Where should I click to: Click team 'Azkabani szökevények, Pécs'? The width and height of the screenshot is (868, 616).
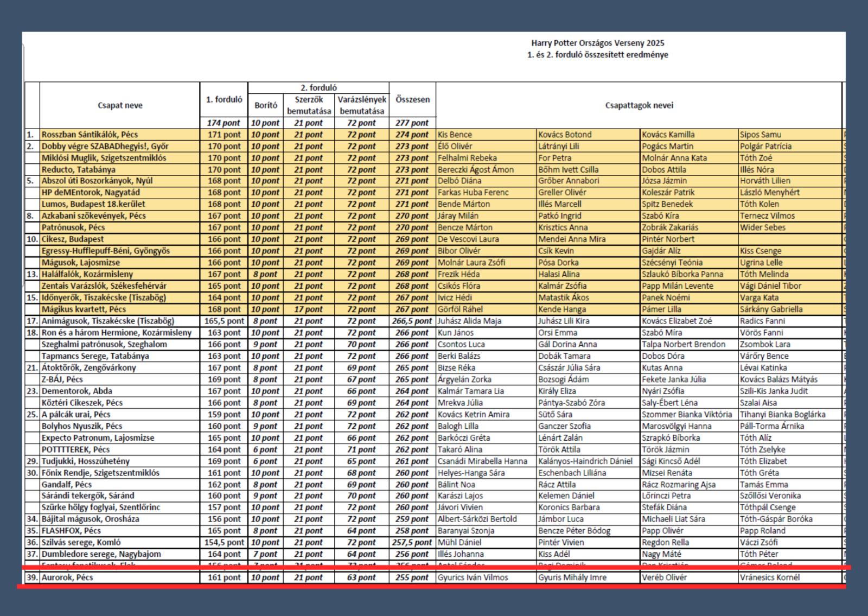click(x=94, y=215)
